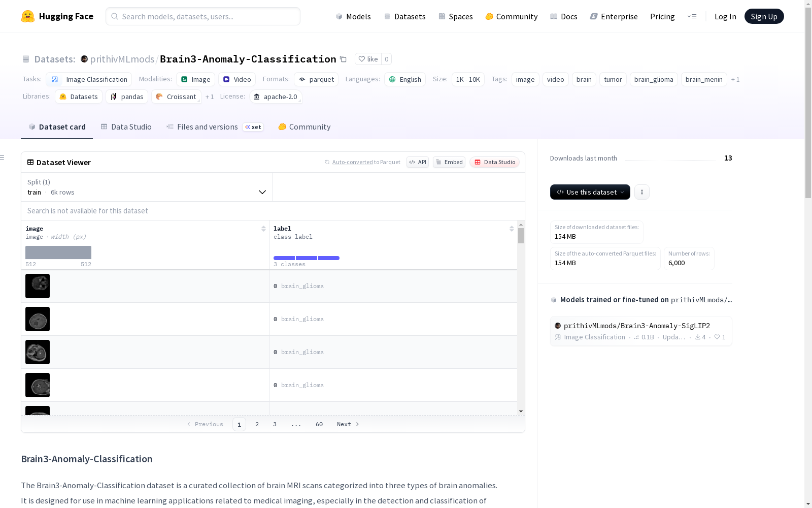This screenshot has width=812, height=508.
Task: Click the image width histogram bar
Action: [x=58, y=252]
